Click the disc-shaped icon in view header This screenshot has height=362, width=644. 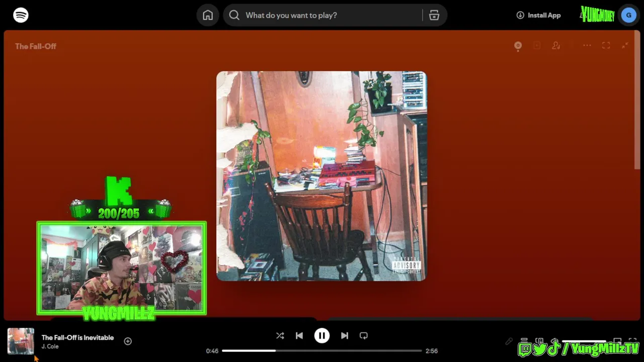pyautogui.click(x=518, y=46)
